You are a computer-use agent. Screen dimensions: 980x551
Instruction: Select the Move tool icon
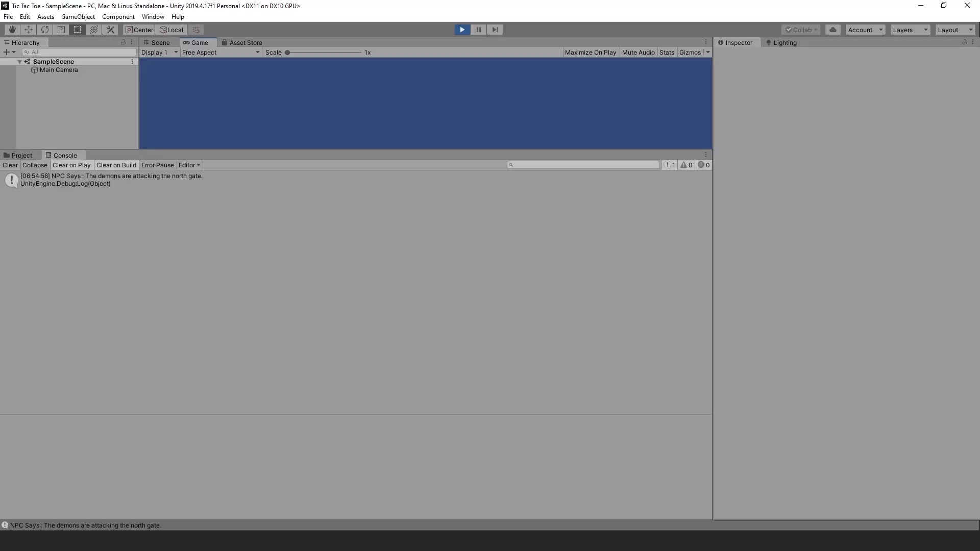pyautogui.click(x=28, y=30)
